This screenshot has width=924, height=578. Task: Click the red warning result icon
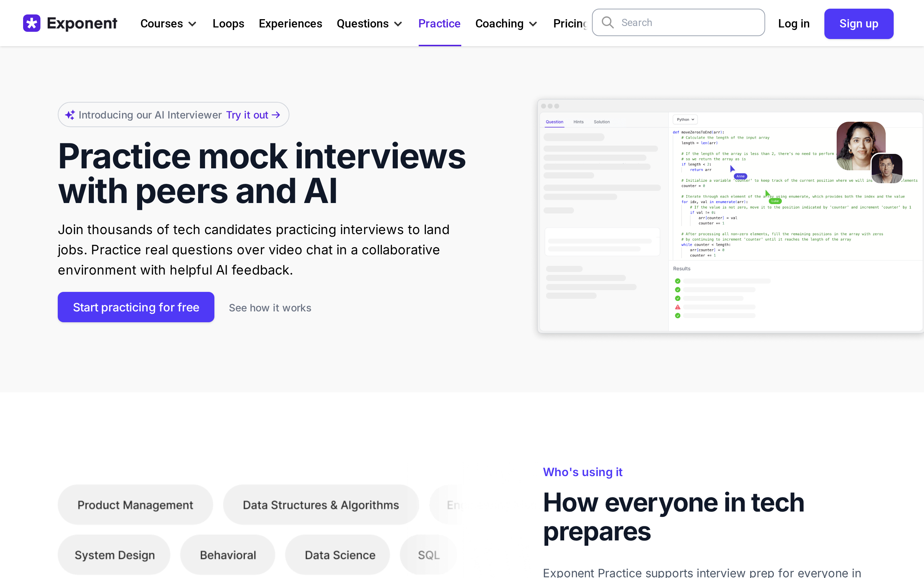pos(678,307)
